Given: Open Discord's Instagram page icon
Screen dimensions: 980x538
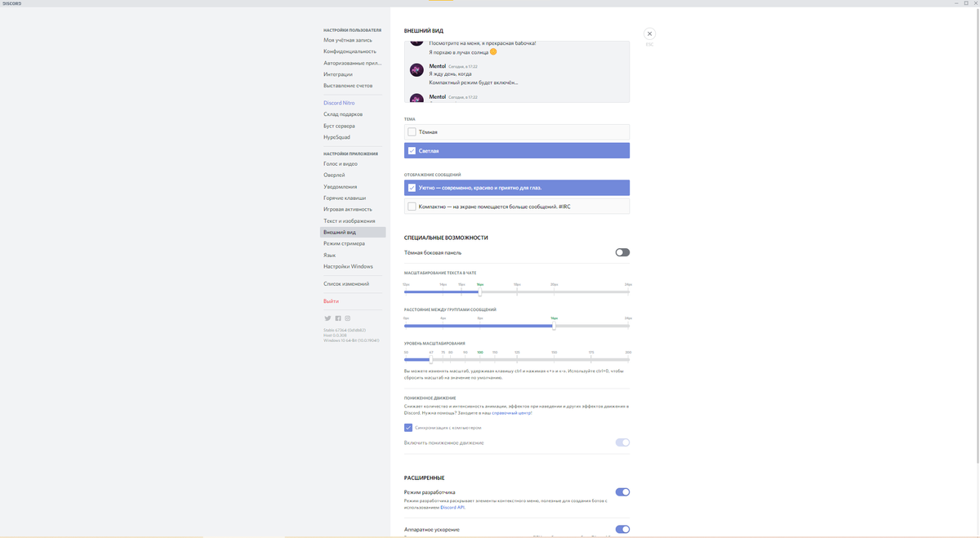Looking at the screenshot, I should point(347,318).
